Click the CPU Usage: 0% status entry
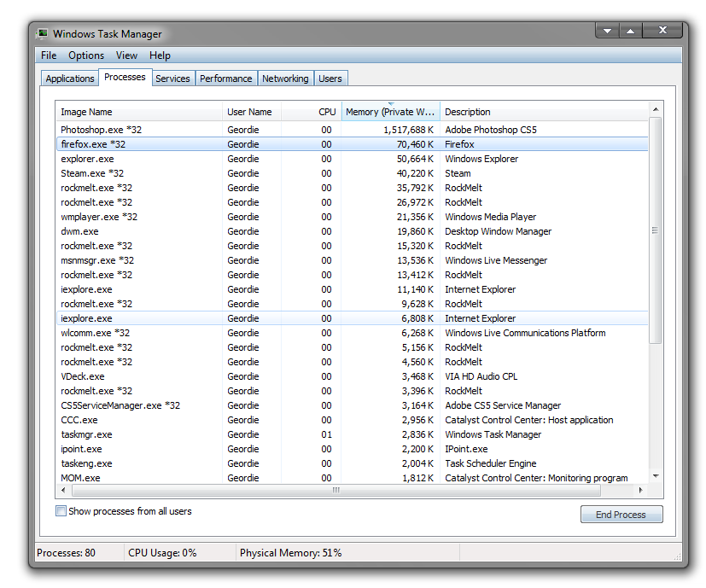Viewport: 706px width, 588px height. tap(162, 552)
